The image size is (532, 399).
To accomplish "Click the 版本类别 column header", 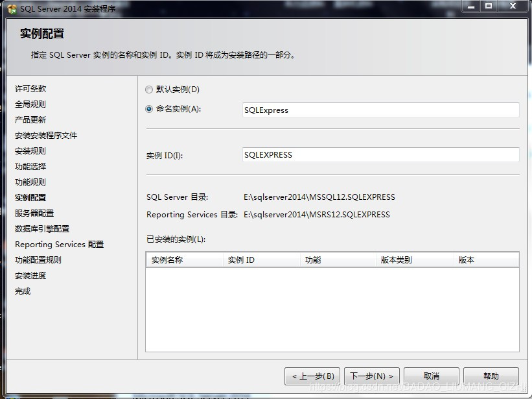I will (415, 260).
